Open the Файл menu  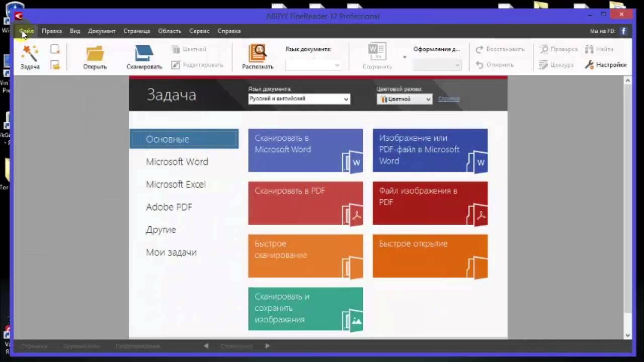(x=27, y=31)
